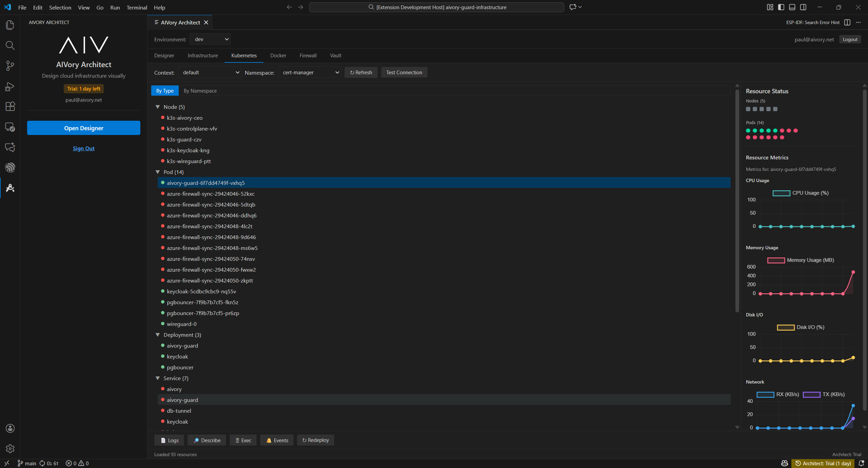The height and width of the screenshot is (468, 868).
Task: Open the Accounts icon at sidebar bottom
Action: 10,428
